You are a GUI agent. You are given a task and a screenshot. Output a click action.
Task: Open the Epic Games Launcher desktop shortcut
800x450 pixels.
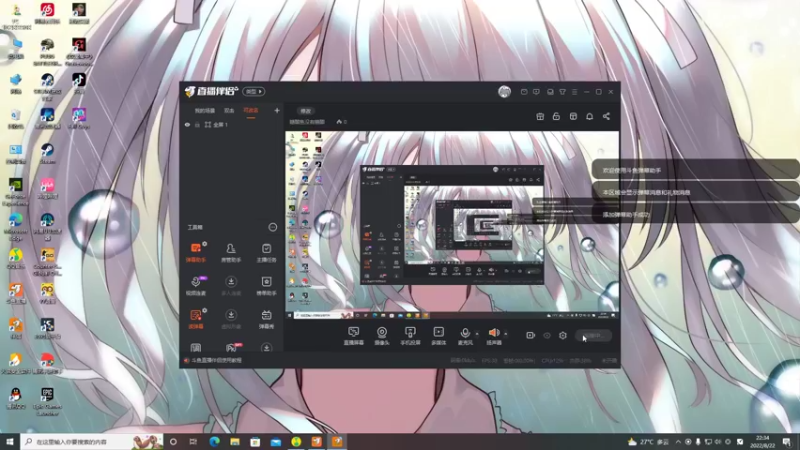(x=47, y=402)
